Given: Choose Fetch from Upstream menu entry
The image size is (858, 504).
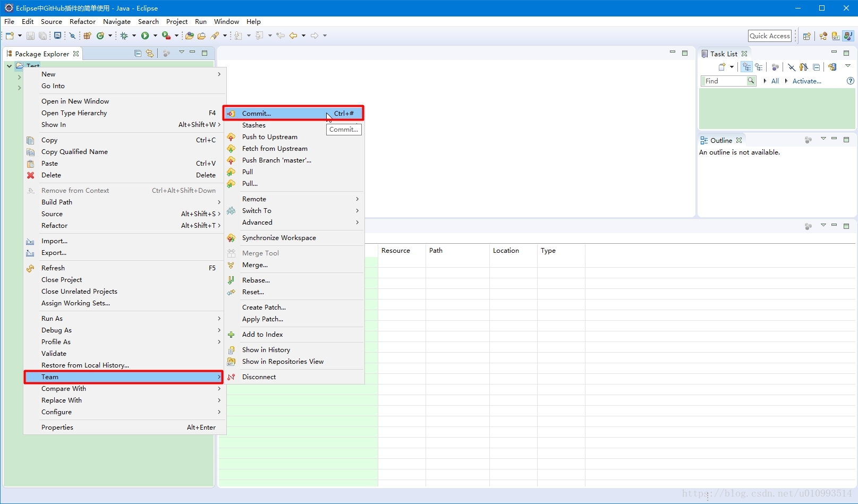Looking at the screenshot, I should coord(294,148).
